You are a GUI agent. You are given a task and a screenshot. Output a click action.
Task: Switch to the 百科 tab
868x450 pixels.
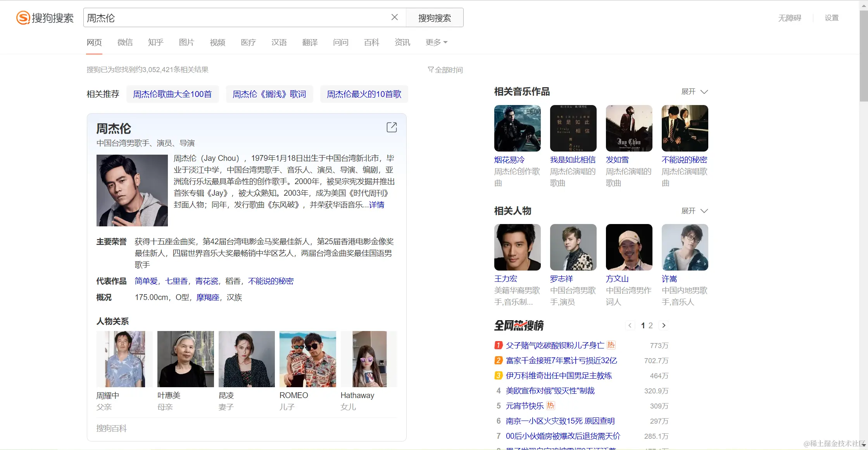coord(371,42)
